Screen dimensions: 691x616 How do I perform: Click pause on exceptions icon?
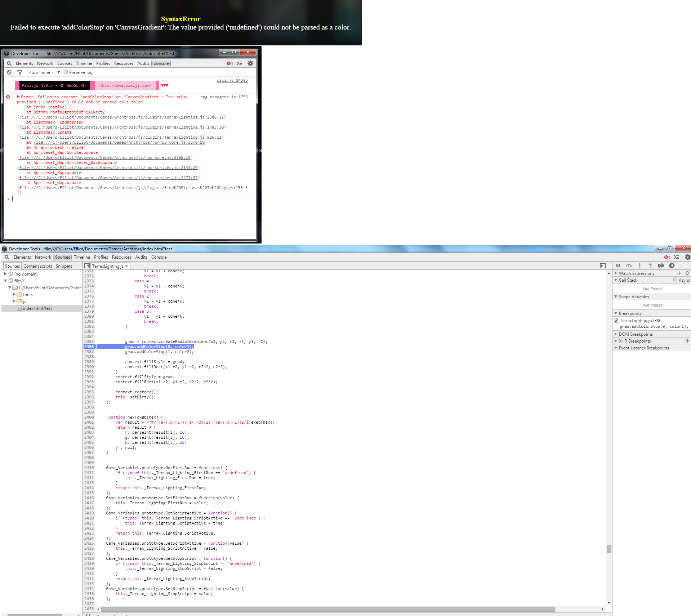(672, 265)
